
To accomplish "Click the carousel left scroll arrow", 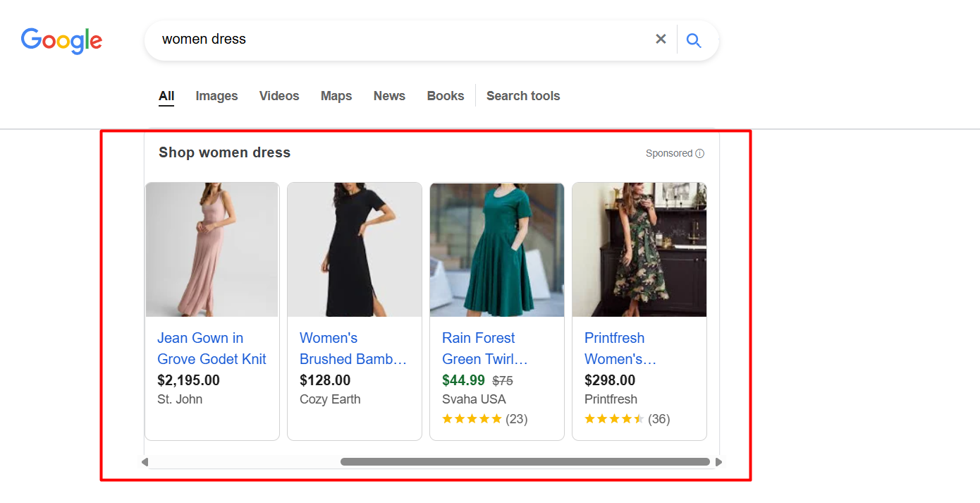I will click(x=145, y=462).
